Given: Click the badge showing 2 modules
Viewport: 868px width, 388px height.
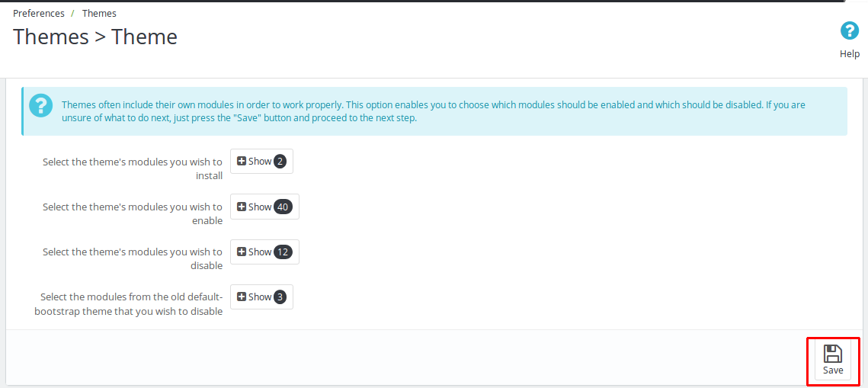Looking at the screenshot, I should click(280, 162).
